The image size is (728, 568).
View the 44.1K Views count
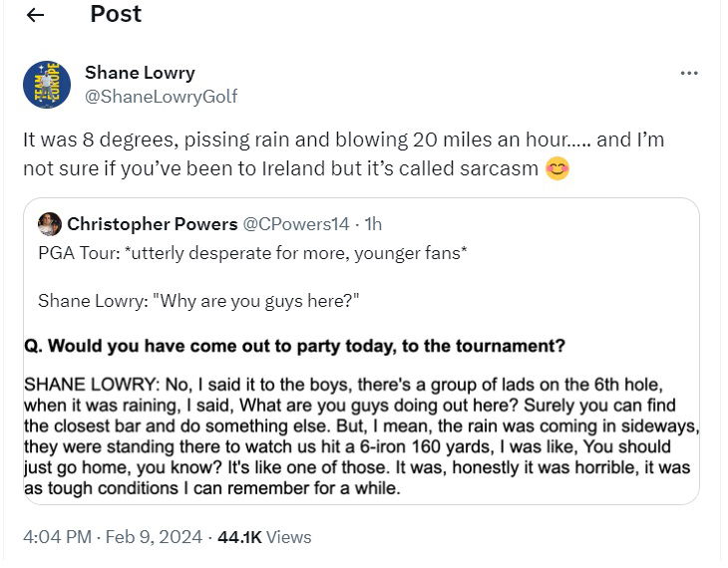(x=264, y=537)
